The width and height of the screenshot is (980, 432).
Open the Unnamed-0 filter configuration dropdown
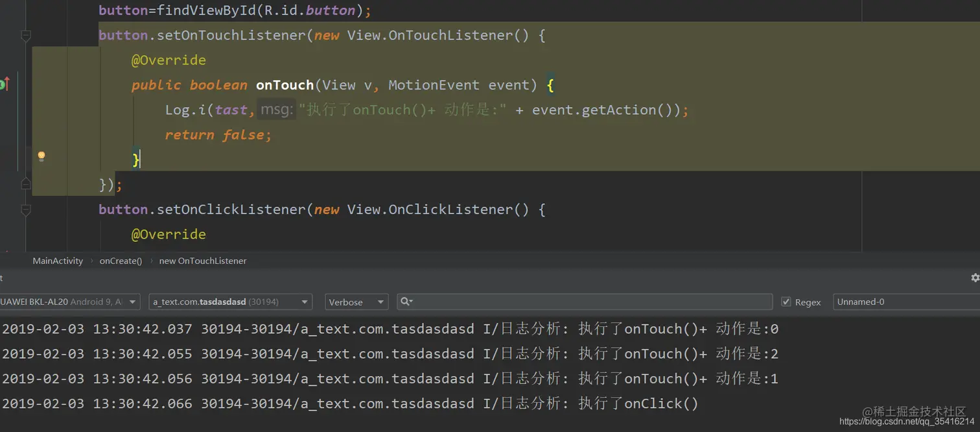[906, 302]
